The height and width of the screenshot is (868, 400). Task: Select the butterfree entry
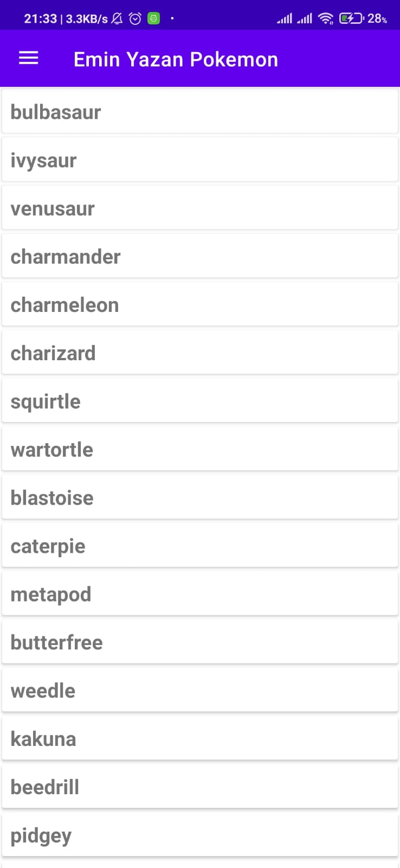coord(200,642)
